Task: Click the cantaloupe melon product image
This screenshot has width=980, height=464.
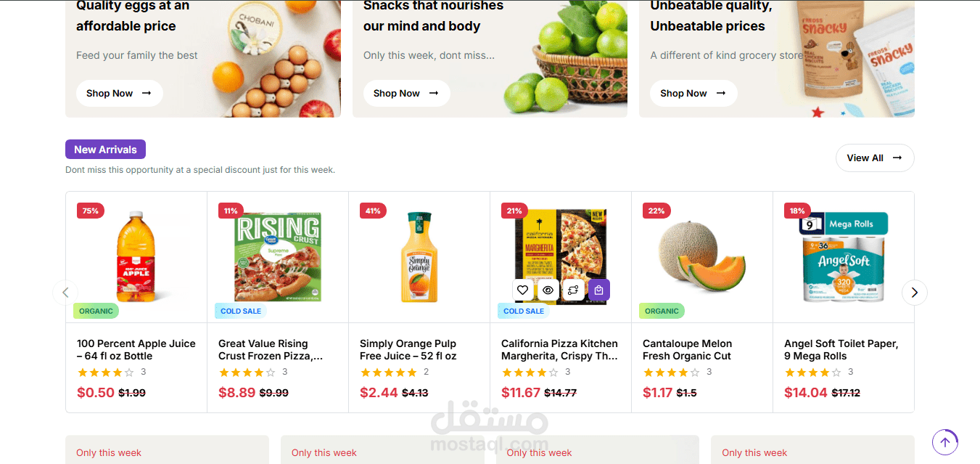Action: coord(702,256)
